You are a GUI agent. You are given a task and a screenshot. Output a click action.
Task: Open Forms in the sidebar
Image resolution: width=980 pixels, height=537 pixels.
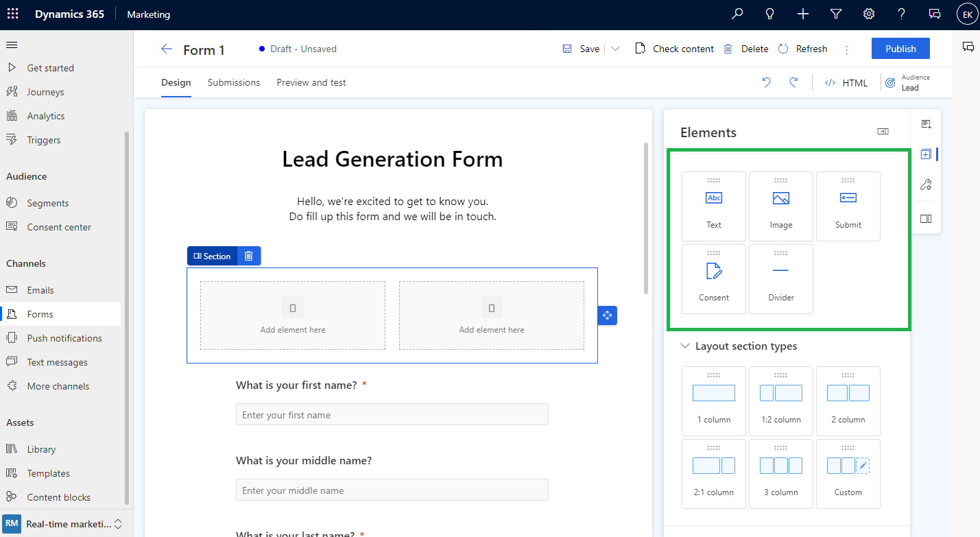point(61,314)
